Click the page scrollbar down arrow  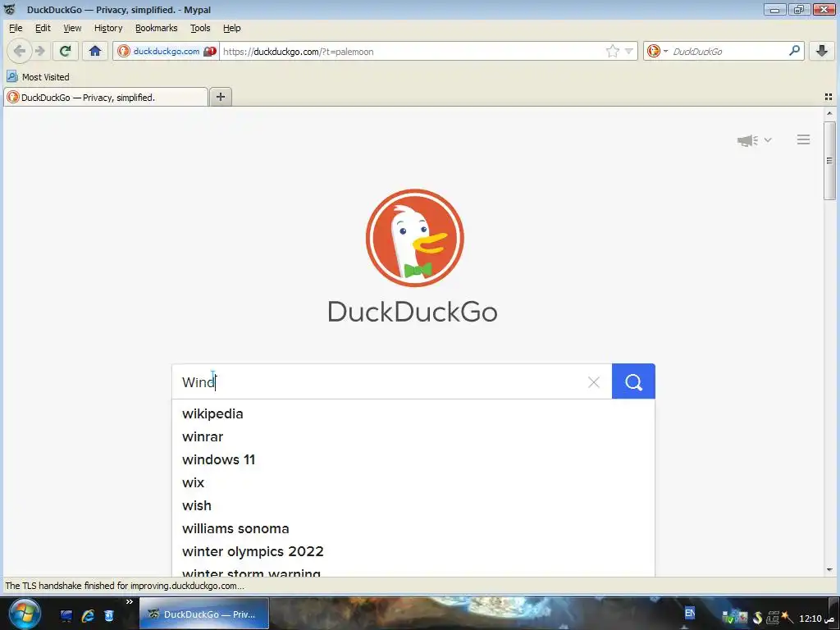point(829,570)
